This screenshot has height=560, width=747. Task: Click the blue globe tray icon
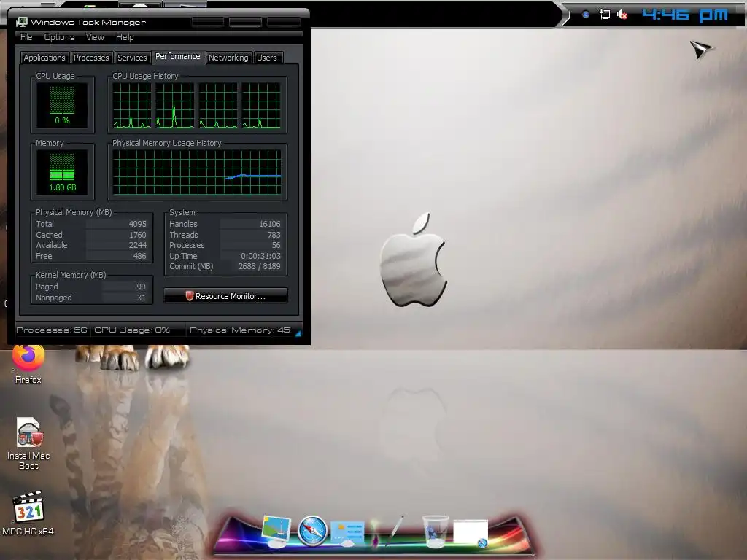click(586, 15)
